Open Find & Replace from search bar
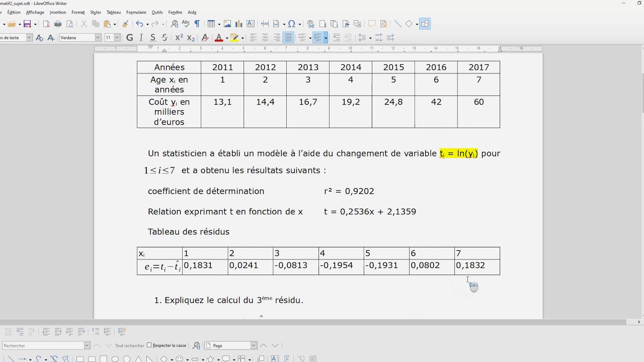 pos(196,345)
